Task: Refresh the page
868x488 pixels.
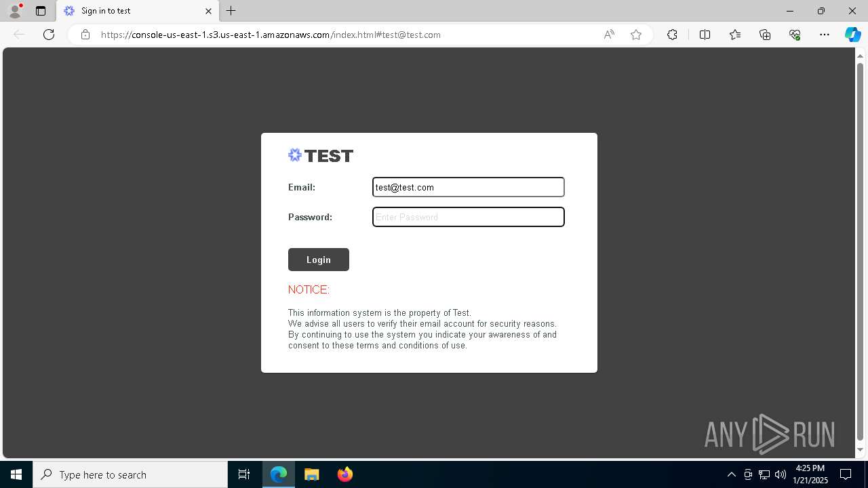Action: (x=49, y=35)
